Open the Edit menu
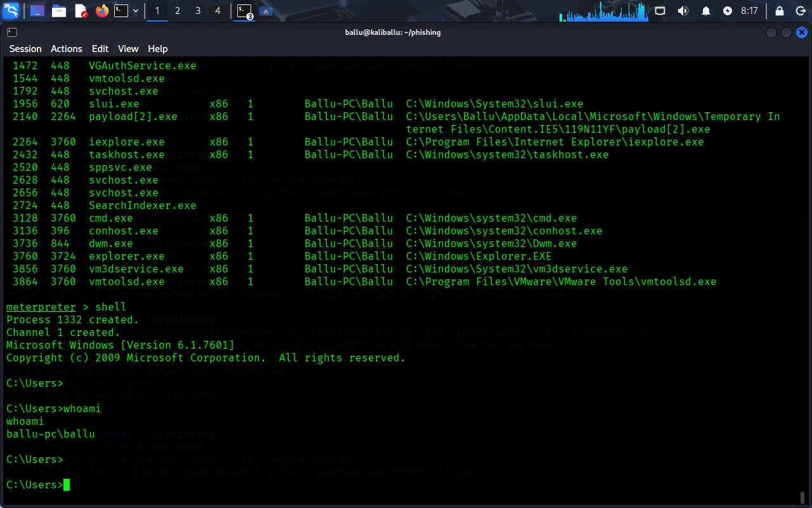 (x=100, y=49)
